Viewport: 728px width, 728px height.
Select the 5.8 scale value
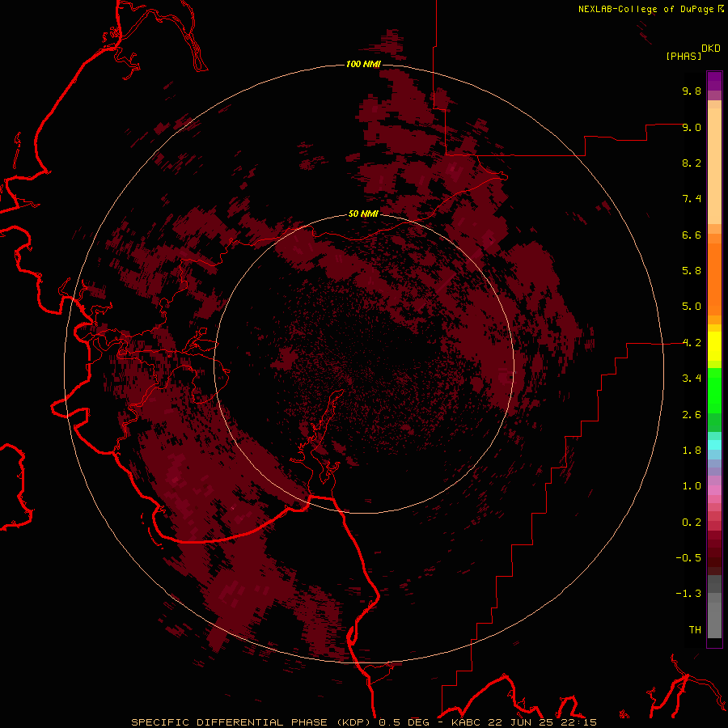tap(692, 271)
